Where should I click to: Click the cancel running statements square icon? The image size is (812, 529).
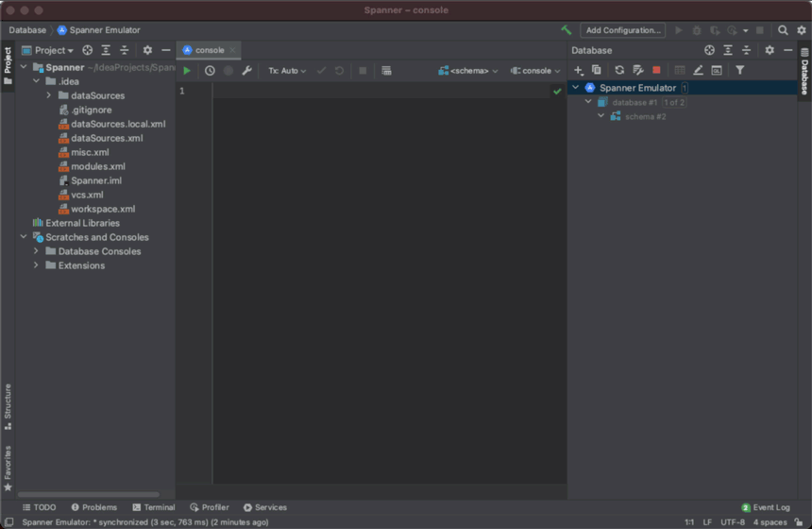[363, 71]
